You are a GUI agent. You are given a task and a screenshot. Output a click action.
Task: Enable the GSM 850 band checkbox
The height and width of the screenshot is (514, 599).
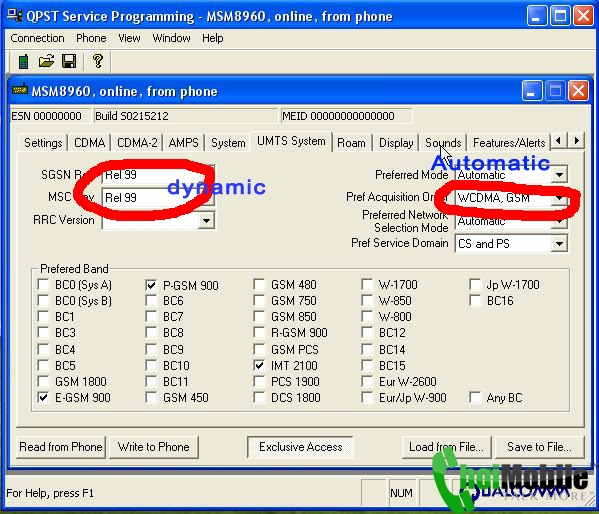pos(259,316)
